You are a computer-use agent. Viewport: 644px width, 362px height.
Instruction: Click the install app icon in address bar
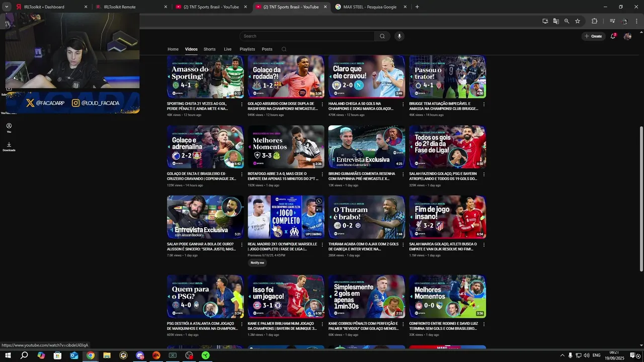pos(545,21)
